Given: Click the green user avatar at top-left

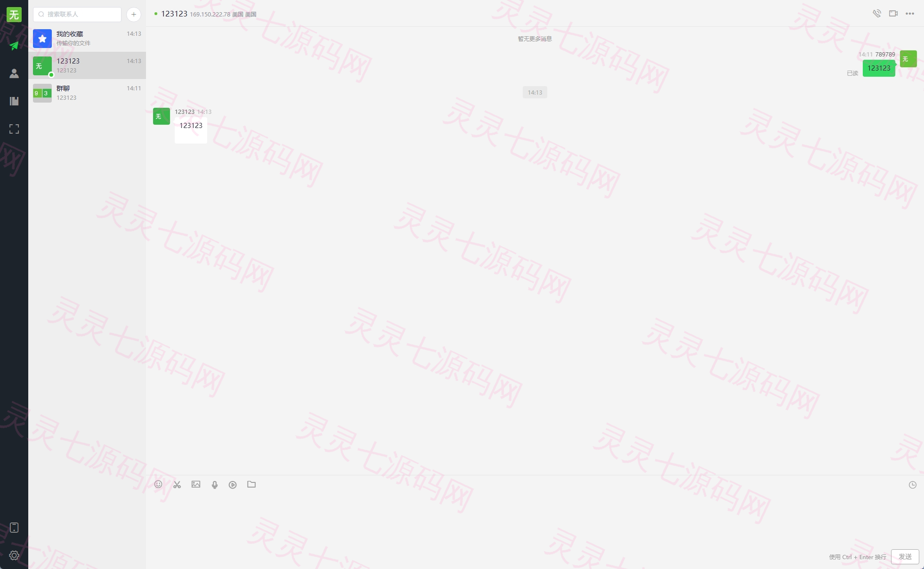Looking at the screenshot, I should point(14,15).
